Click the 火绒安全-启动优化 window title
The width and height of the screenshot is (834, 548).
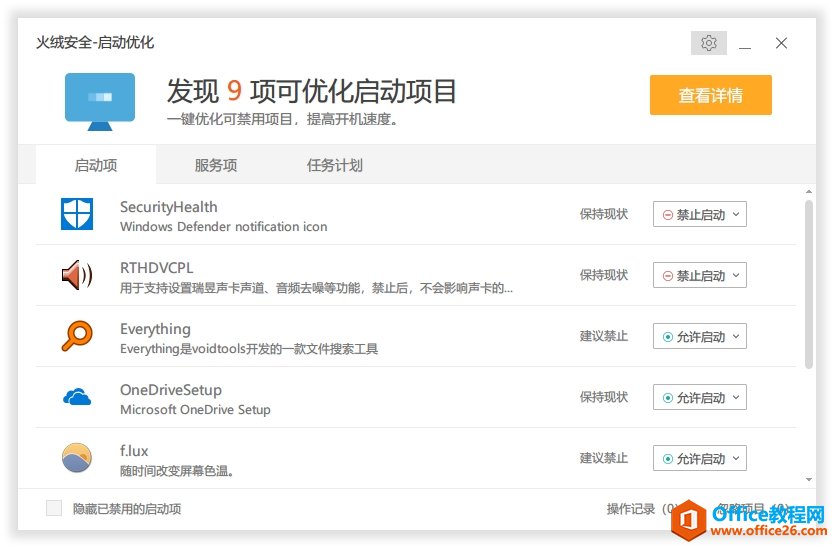pyautogui.click(x=95, y=43)
